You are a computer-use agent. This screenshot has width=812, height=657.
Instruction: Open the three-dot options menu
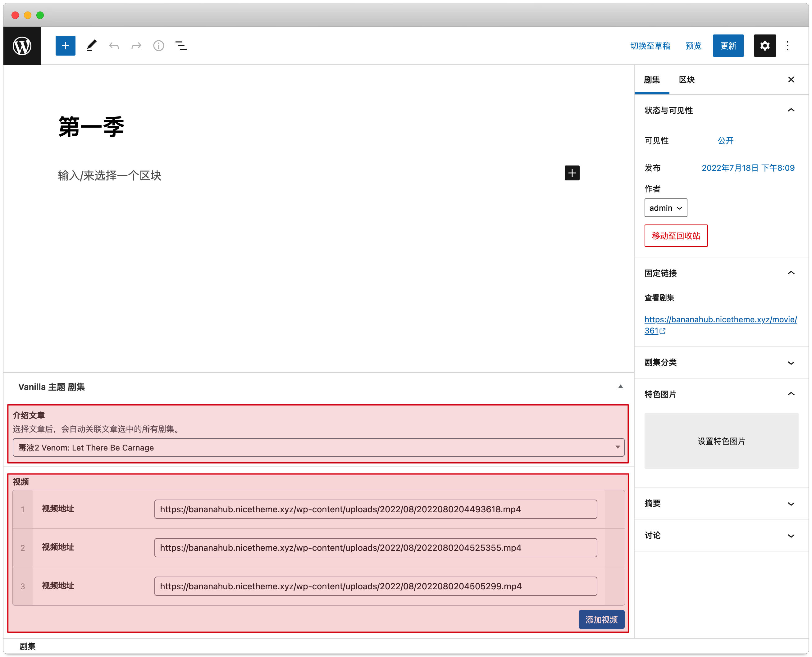[x=787, y=46]
